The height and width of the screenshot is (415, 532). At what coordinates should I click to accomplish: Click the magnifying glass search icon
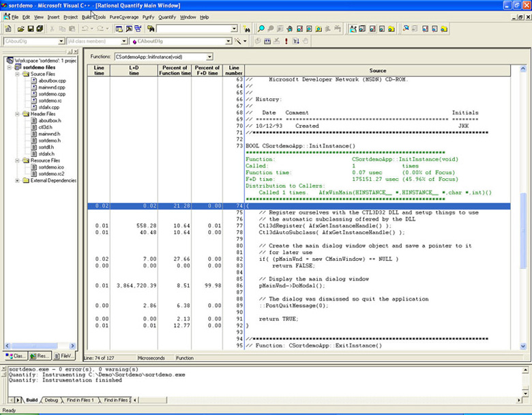(x=261, y=29)
